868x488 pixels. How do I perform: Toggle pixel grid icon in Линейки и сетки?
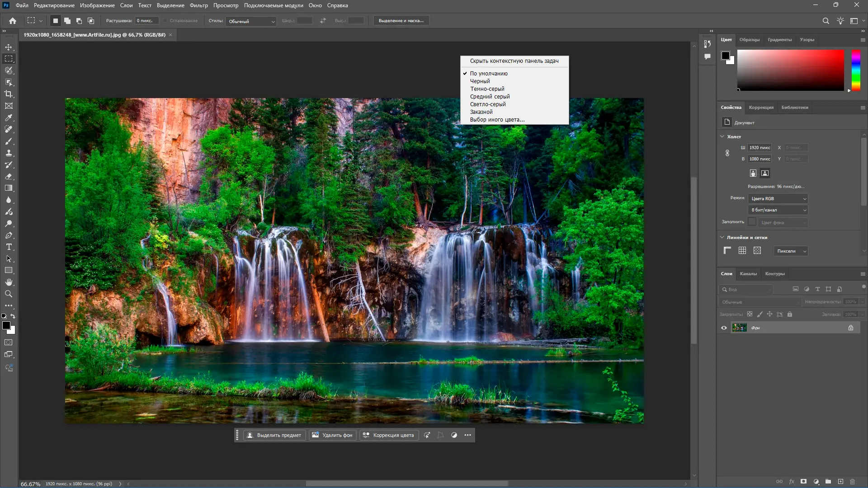757,251
